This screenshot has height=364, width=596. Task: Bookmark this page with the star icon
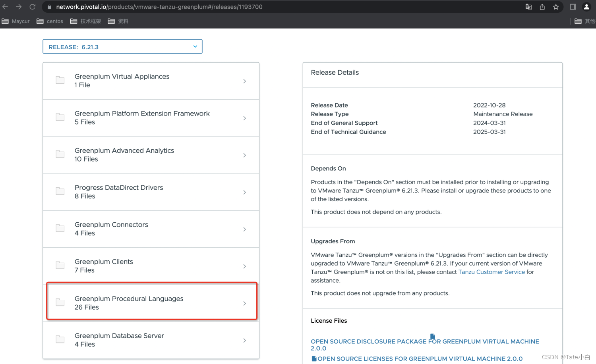tap(556, 7)
